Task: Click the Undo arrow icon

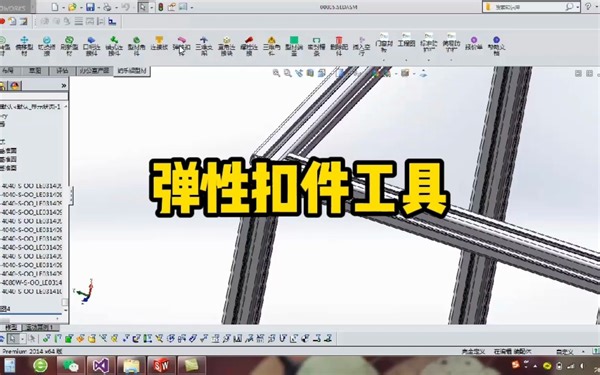Action: click(x=125, y=7)
